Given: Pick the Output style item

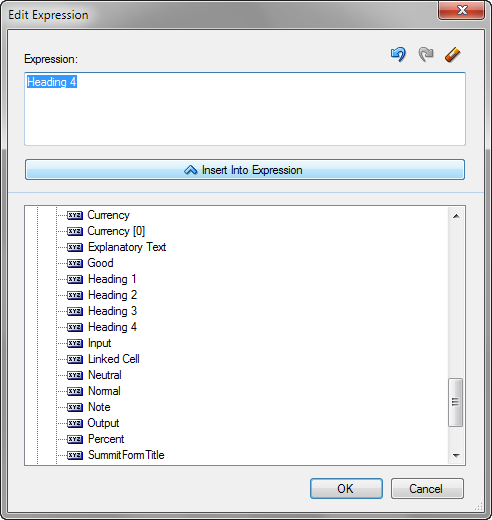Looking at the screenshot, I should click(103, 423).
